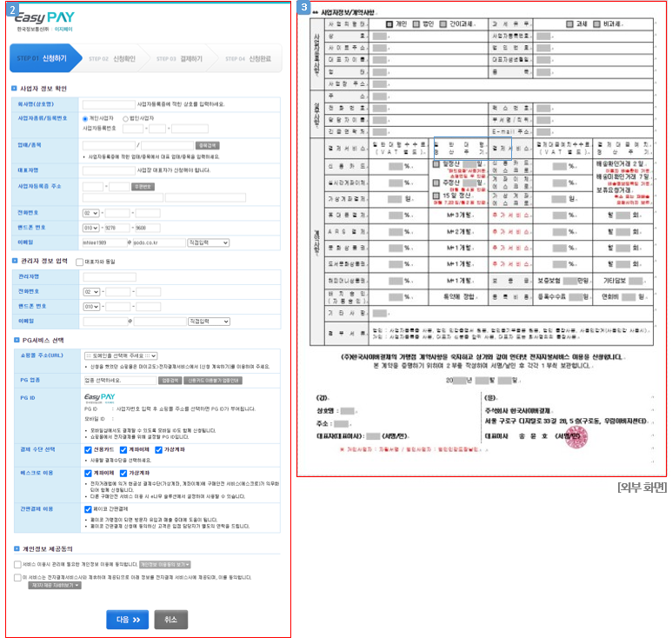The height and width of the screenshot is (644, 672).
Task: Uncheck the 페이코 간편결제 checkbox
Action: pyautogui.click(x=88, y=509)
